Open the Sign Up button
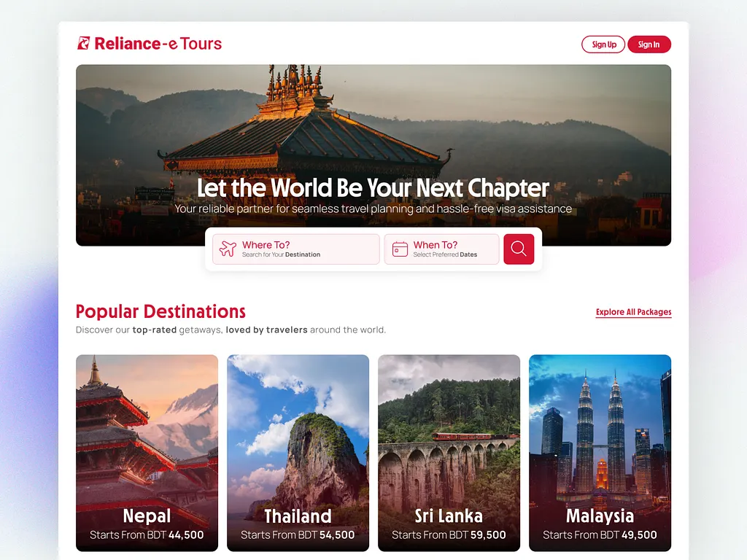 [603, 44]
